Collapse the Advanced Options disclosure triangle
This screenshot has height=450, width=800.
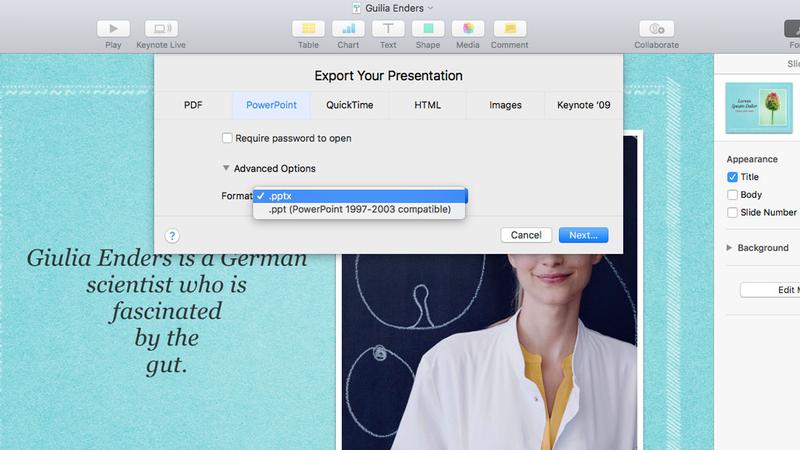[226, 168]
